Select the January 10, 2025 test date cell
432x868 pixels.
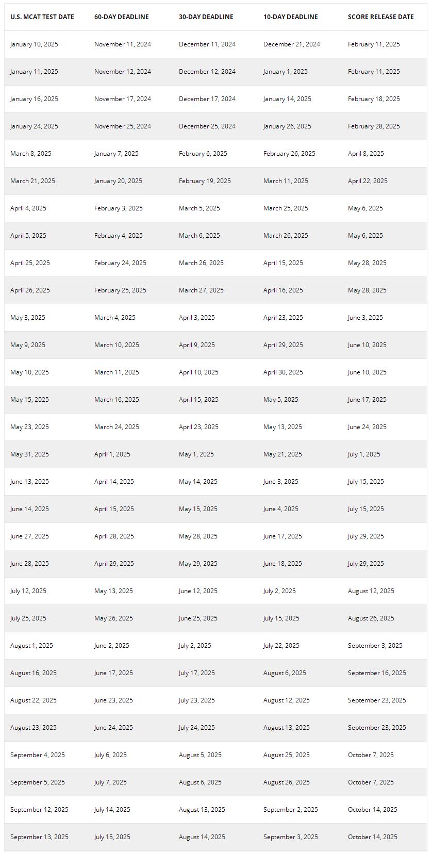pos(34,44)
